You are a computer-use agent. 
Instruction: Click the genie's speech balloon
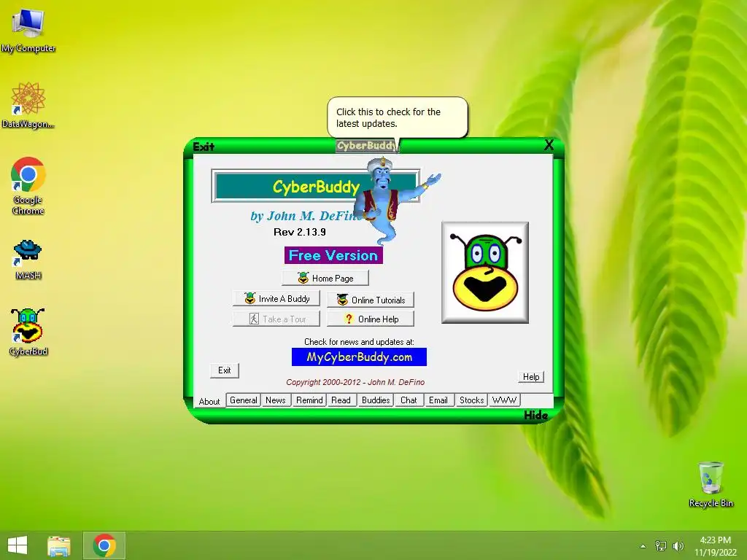click(398, 117)
